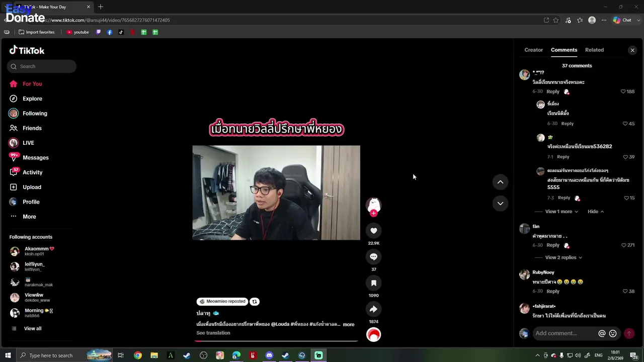The image size is (644, 362).
Task: Seek on the video progress bar
Action: pyautogui.click(x=276, y=341)
